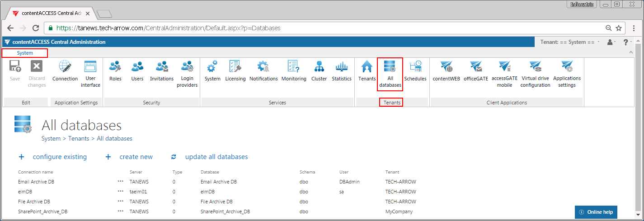Open the Cluster configuration icon

click(x=319, y=71)
